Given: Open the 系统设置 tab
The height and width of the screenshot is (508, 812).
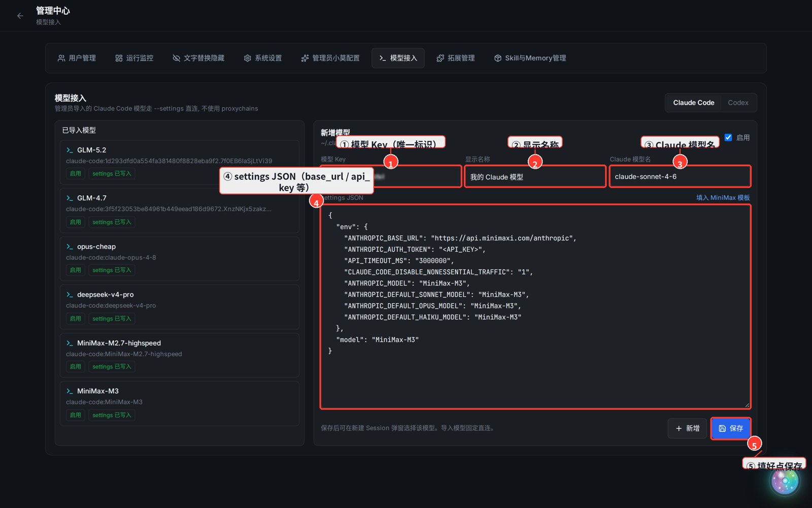Looking at the screenshot, I should [x=263, y=58].
